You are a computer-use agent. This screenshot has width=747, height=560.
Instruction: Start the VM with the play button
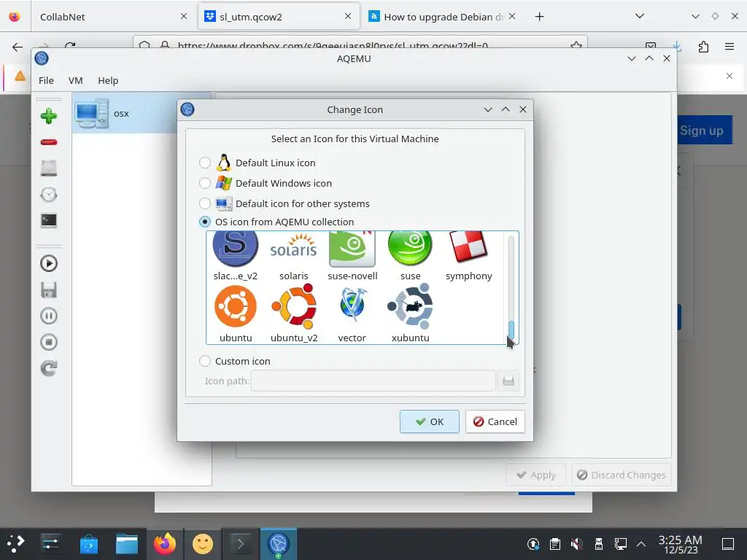pos(49,263)
